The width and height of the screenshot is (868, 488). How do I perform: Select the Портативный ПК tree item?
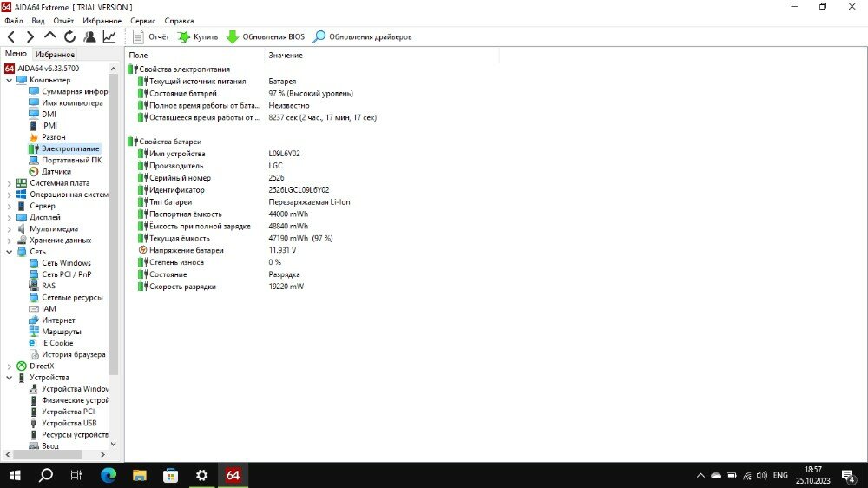coord(65,160)
